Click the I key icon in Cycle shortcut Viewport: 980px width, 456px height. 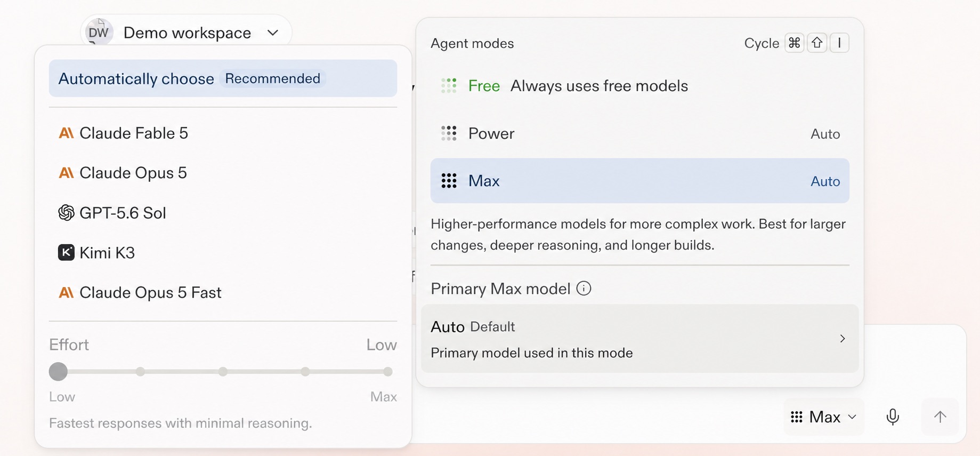pyautogui.click(x=839, y=43)
